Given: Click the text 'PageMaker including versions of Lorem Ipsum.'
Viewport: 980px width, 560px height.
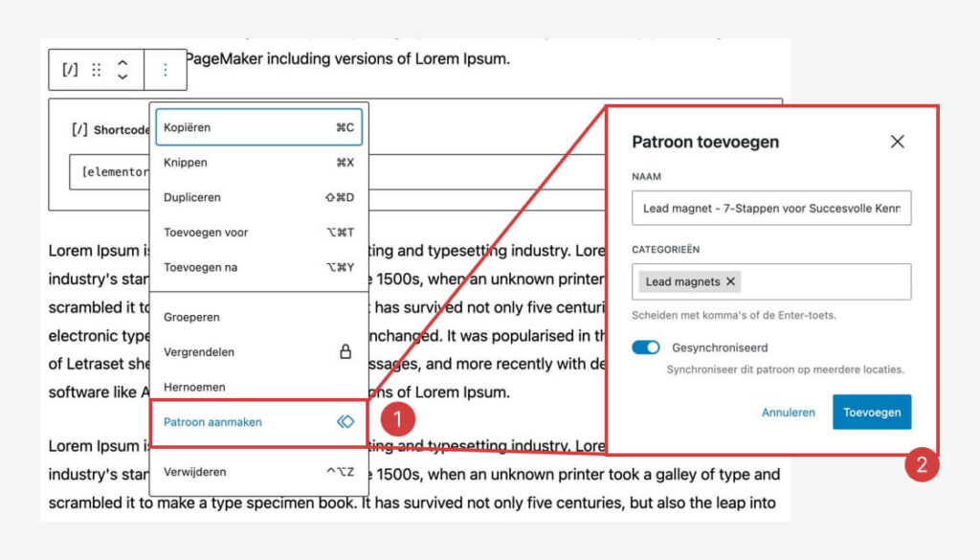Looking at the screenshot, I should 348,58.
